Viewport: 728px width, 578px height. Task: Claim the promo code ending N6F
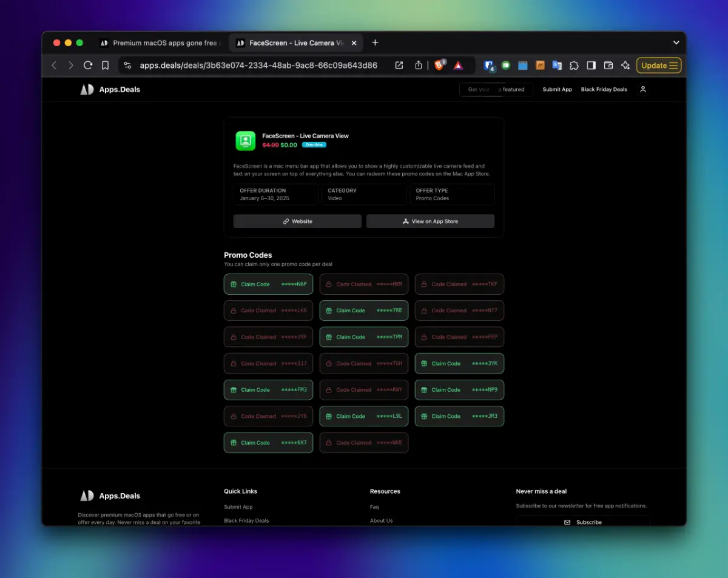(268, 284)
